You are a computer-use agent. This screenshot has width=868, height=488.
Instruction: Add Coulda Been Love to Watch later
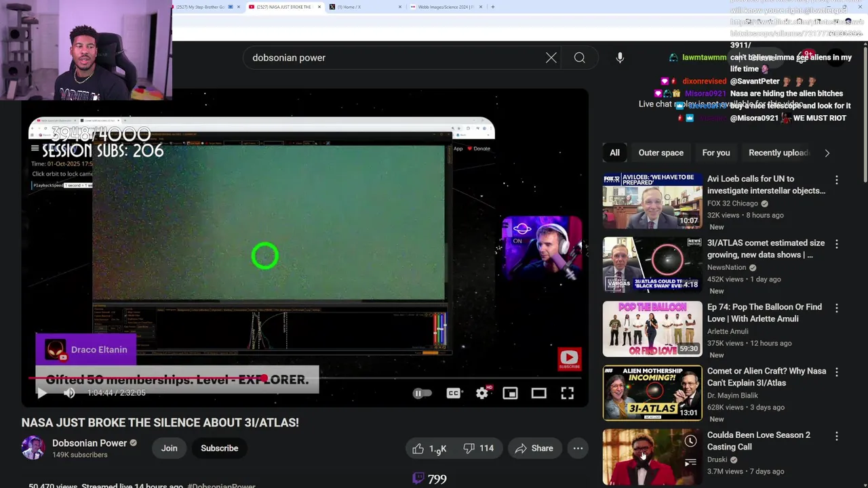click(690, 442)
